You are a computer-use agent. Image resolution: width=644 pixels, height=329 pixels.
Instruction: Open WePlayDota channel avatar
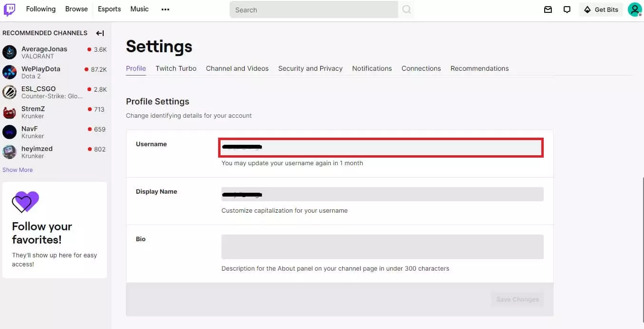(x=10, y=72)
